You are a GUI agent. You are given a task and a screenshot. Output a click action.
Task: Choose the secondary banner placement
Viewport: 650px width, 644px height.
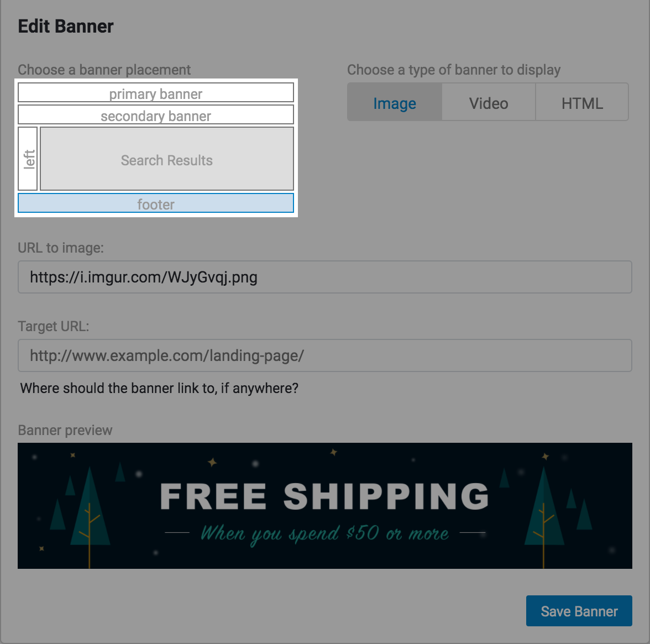click(156, 114)
